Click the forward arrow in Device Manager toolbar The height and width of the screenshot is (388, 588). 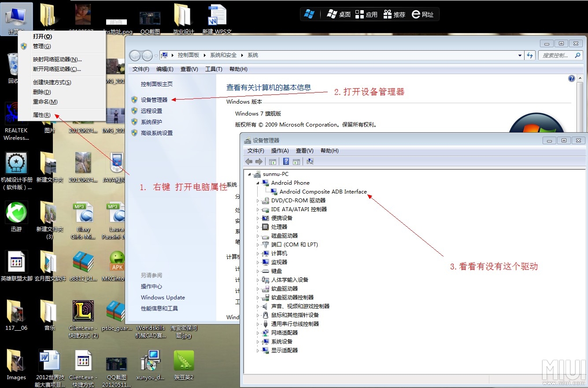tap(259, 161)
